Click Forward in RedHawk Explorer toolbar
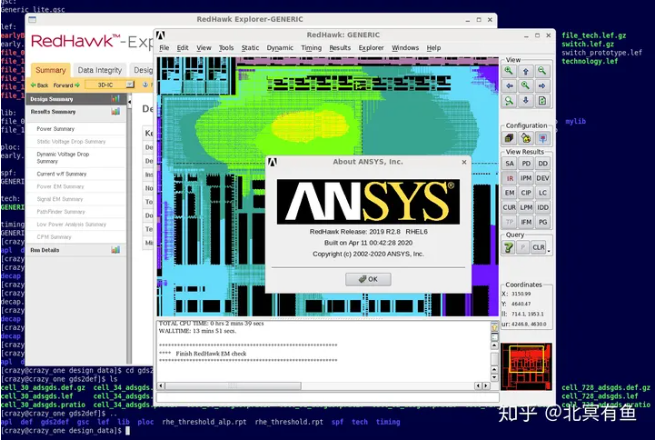 tap(66, 85)
